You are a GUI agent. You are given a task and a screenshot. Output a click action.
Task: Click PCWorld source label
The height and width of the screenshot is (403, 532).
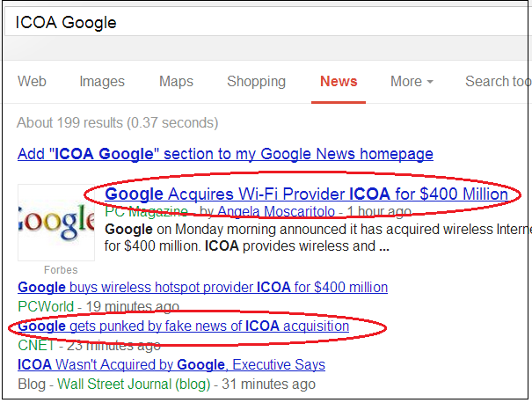[44, 306]
